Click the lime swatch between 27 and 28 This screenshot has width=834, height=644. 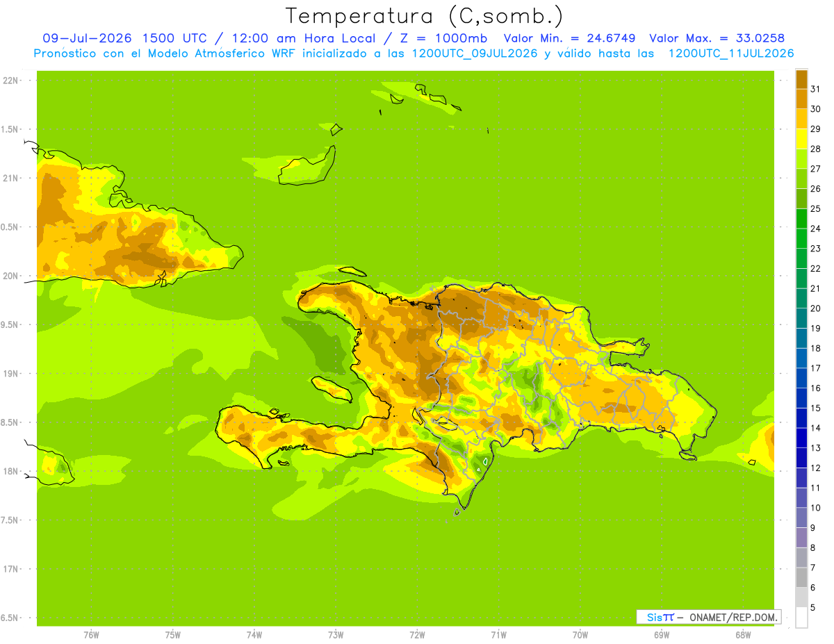(801, 159)
